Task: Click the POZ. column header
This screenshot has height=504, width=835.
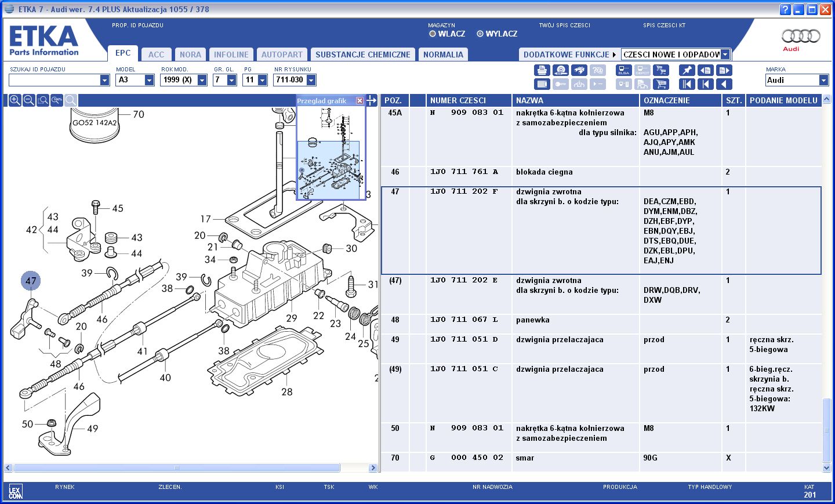Action: [394, 100]
